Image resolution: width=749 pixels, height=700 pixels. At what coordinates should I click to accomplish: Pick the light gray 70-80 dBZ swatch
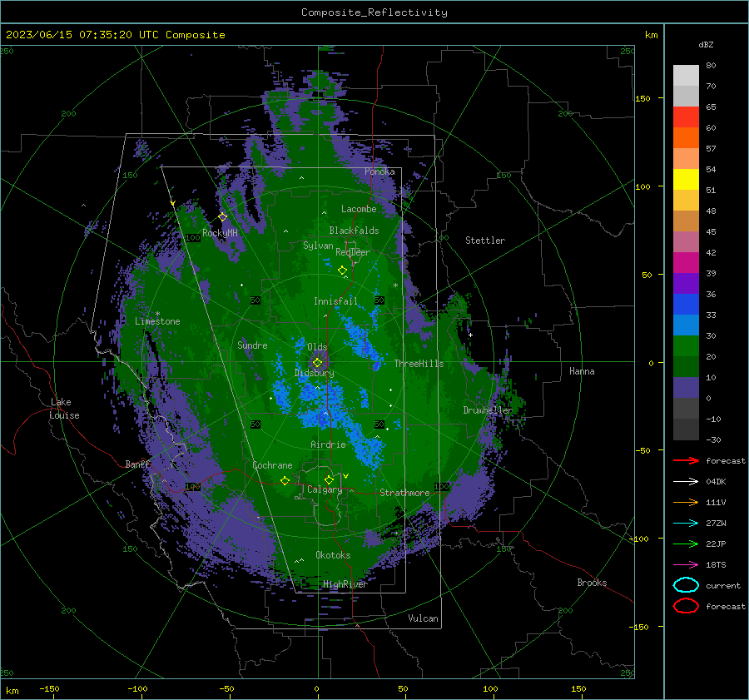(686, 76)
